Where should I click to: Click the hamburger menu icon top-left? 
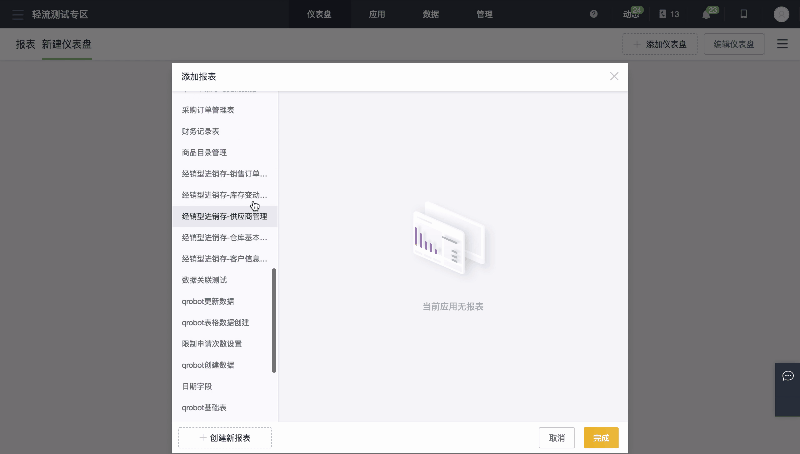pos(17,14)
